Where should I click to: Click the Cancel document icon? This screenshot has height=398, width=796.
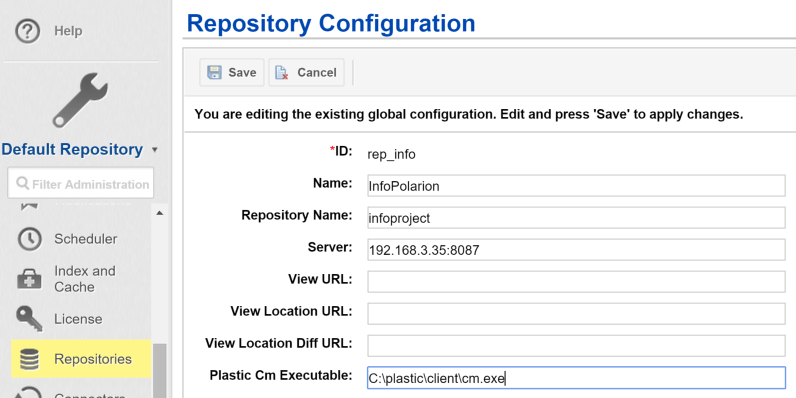pos(282,73)
